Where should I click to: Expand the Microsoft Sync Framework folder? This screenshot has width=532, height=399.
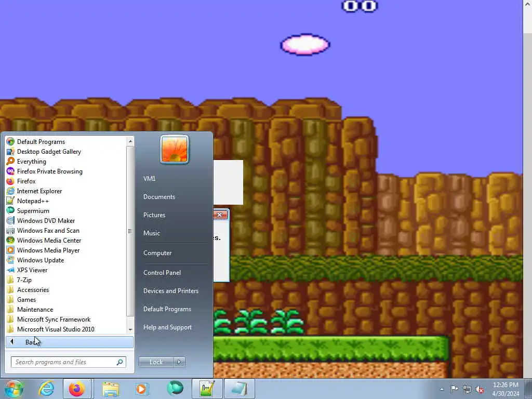point(54,320)
